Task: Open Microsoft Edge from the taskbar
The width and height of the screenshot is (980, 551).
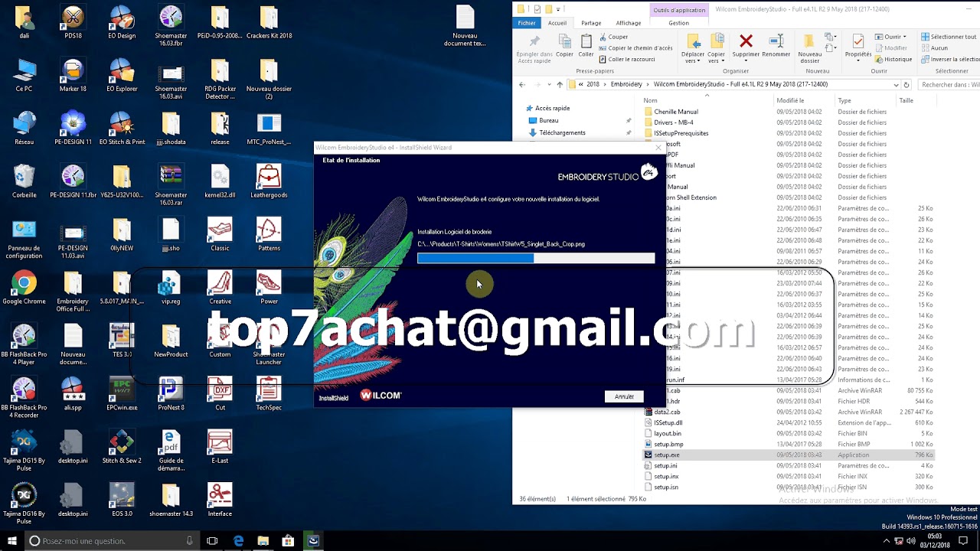Action: point(238,541)
